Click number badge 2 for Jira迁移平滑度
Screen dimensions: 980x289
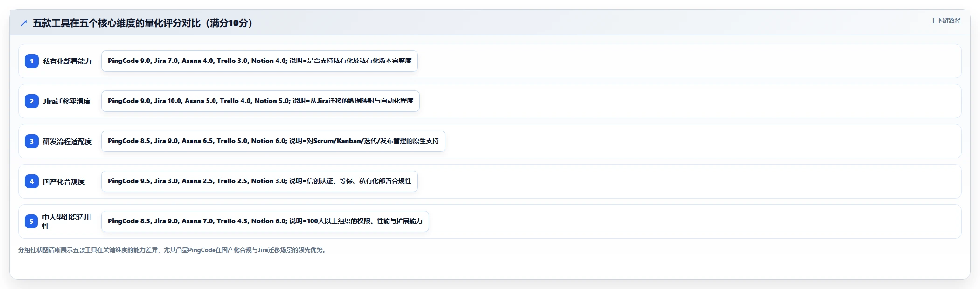32,101
